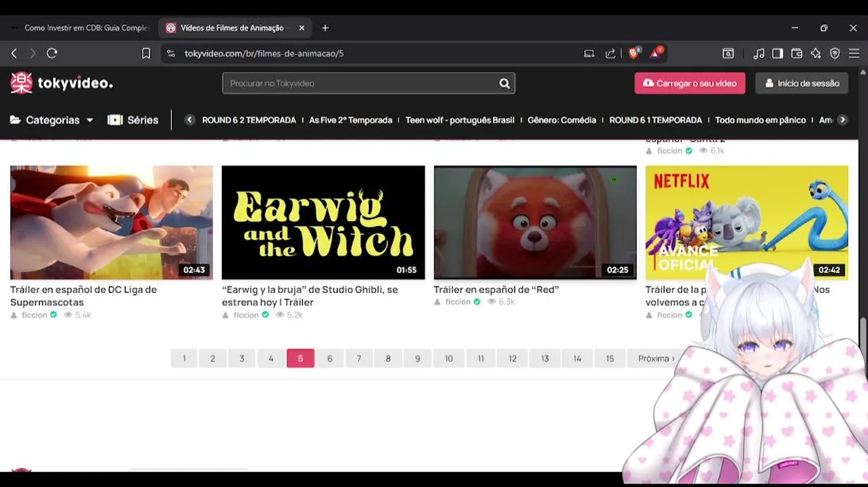
Task: Go to pagination page 1
Action: click(184, 358)
